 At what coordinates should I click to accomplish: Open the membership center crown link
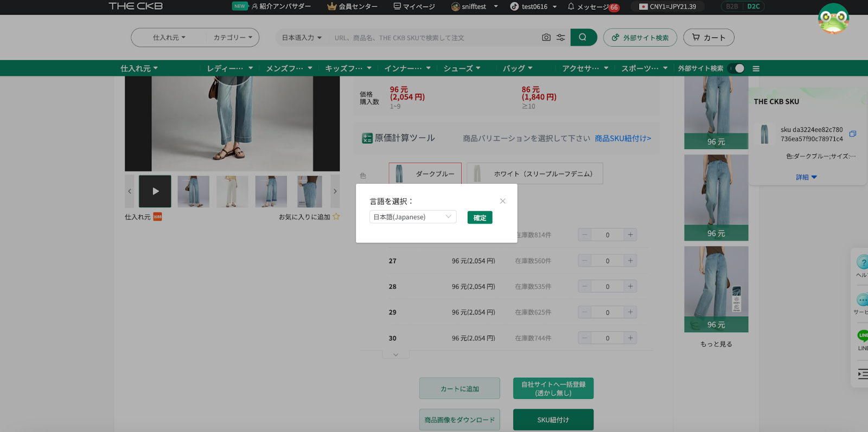[x=353, y=7]
